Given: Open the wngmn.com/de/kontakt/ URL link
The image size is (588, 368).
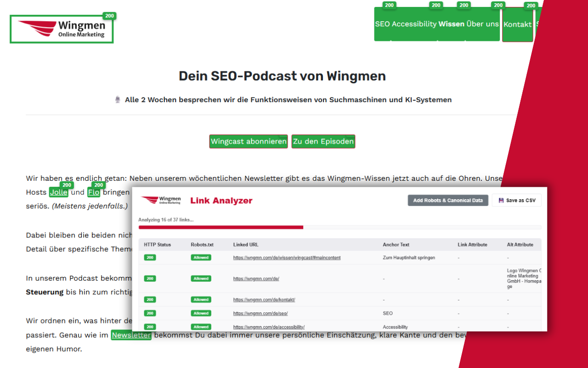Looking at the screenshot, I should (x=264, y=300).
